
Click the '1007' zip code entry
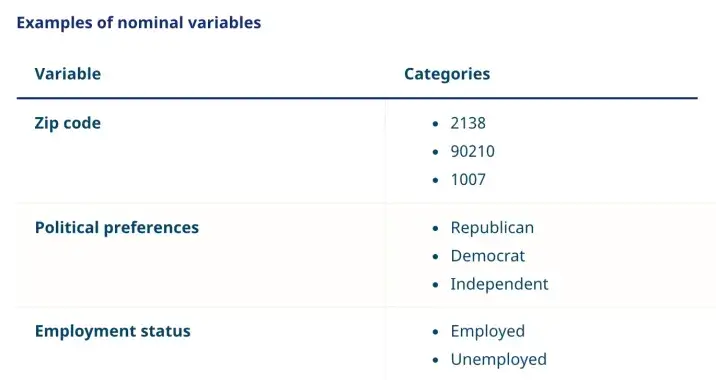coord(468,179)
